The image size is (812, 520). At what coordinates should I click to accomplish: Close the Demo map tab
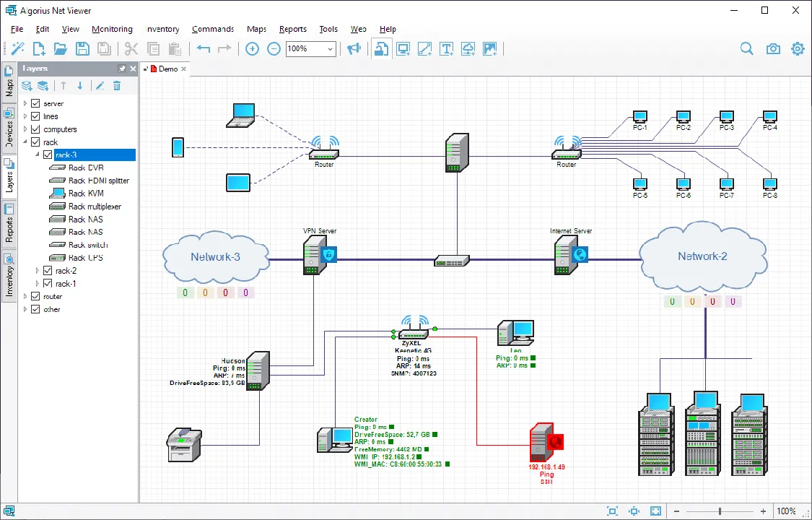[x=184, y=69]
